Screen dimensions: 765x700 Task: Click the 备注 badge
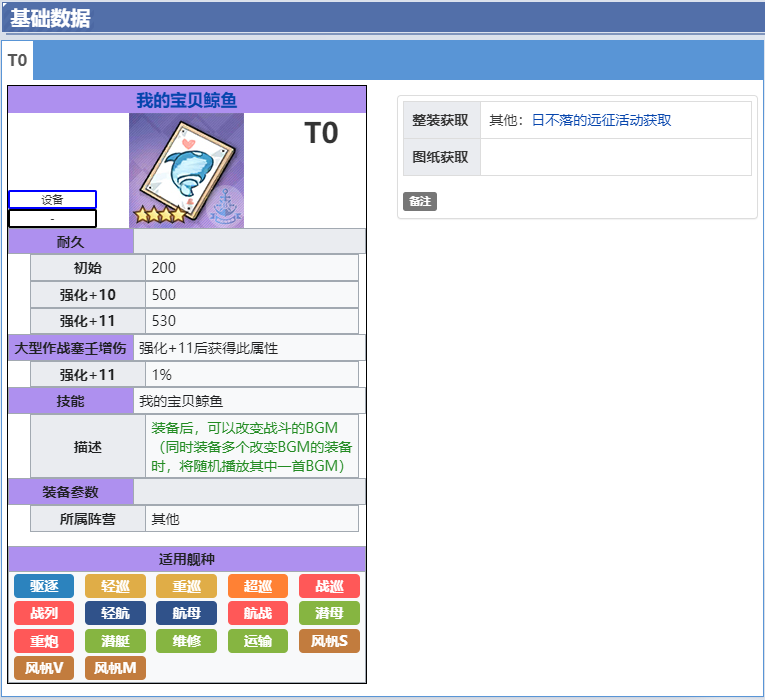[420, 201]
